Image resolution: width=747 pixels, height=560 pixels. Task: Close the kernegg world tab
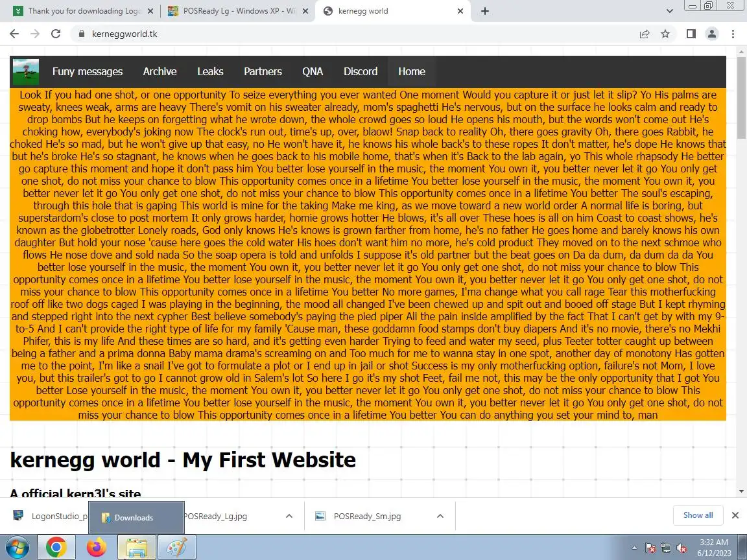coord(460,11)
